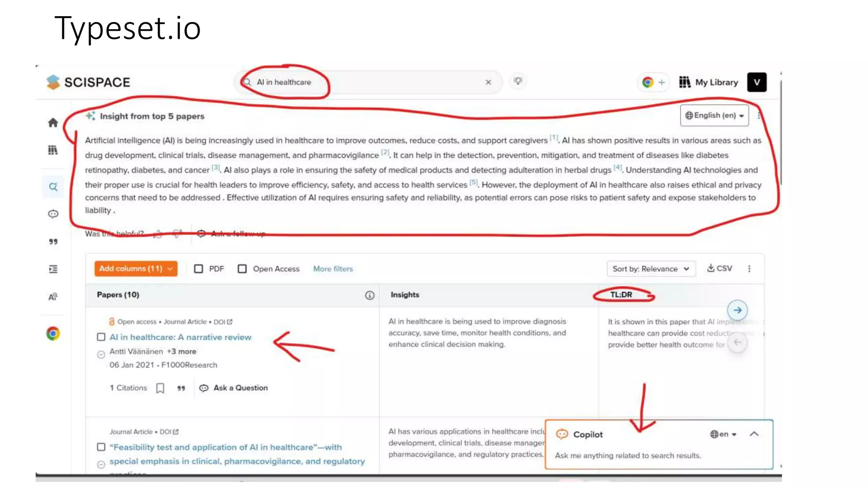Click the 'AI in healthcare' search field

[367, 82]
